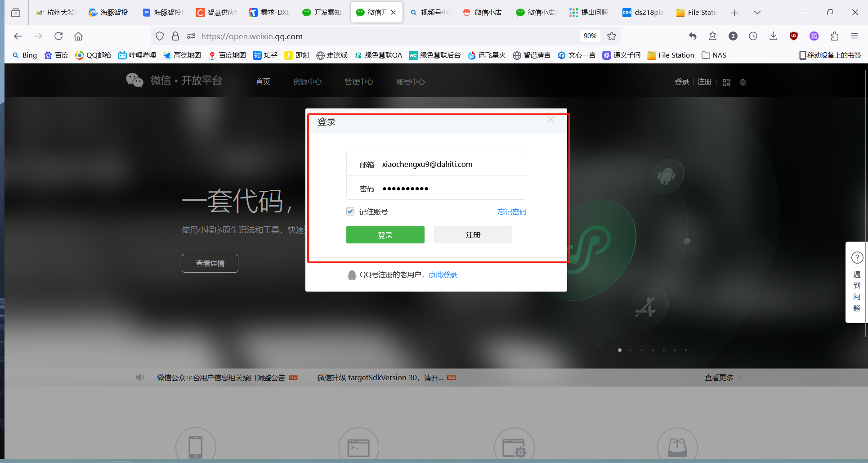Screen dimensions: 868x463
Task: Open the 资源中心 navigation menu
Action: (307, 81)
